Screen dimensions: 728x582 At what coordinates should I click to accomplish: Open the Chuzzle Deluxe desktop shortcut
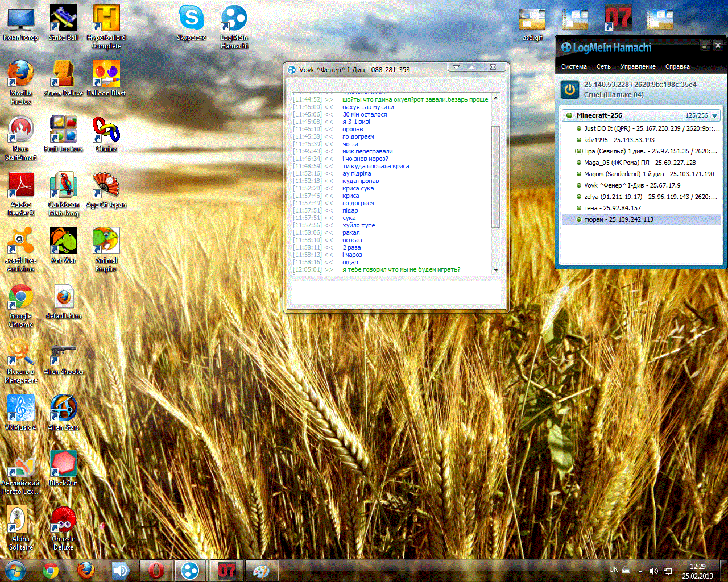64,529
